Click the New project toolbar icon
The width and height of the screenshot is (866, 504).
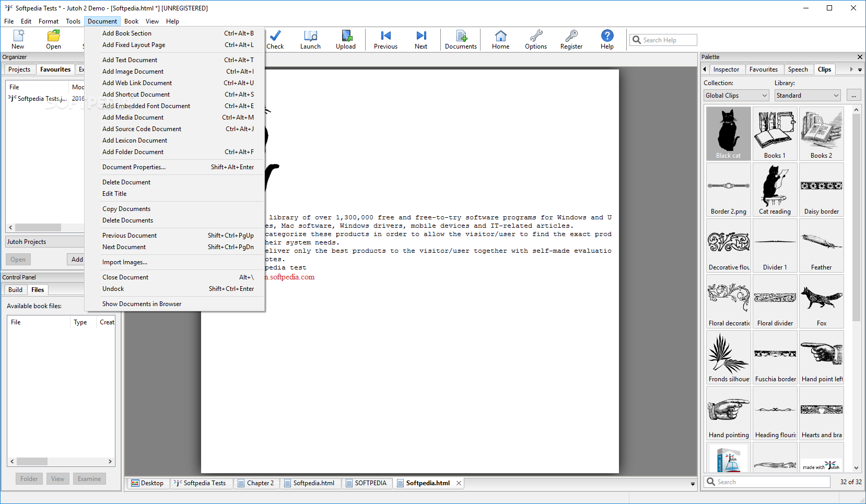click(x=18, y=40)
